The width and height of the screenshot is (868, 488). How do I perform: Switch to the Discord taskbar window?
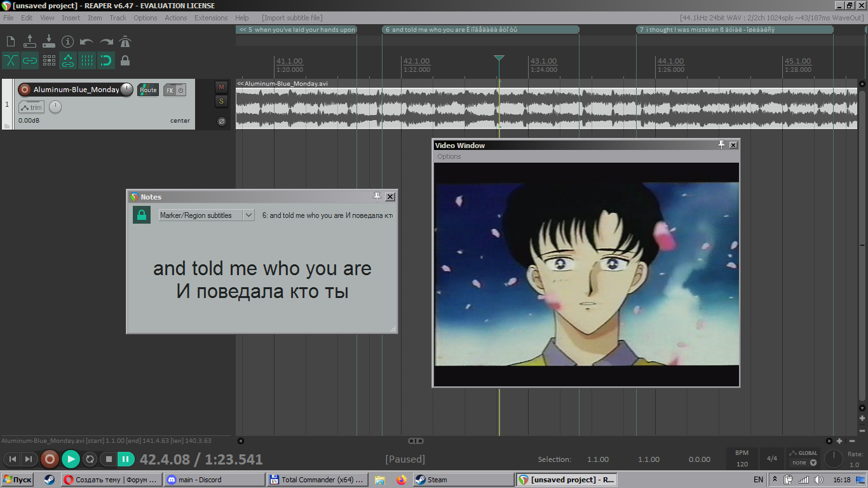214,480
